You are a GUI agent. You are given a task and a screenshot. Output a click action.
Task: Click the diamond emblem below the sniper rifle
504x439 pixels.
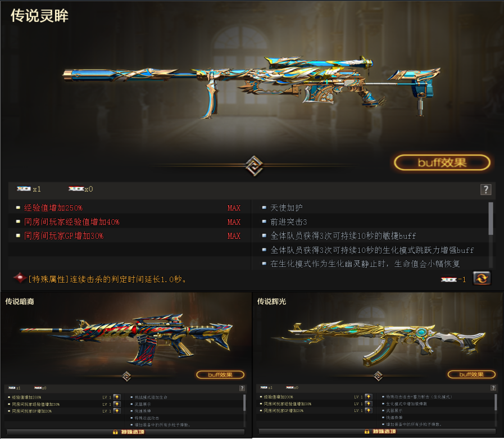coord(254,166)
